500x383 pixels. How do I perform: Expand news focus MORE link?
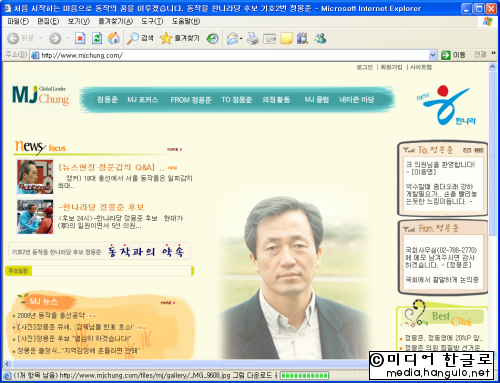tap(174, 149)
